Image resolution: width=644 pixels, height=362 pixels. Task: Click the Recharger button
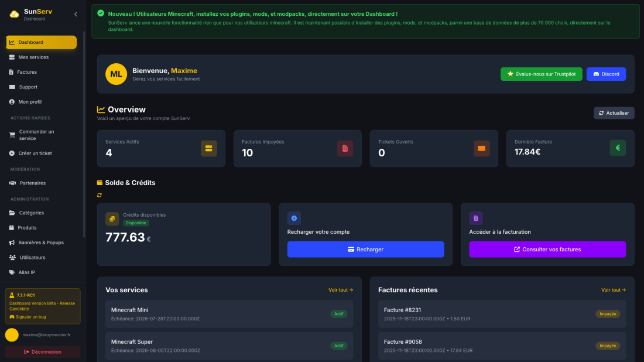(365, 249)
